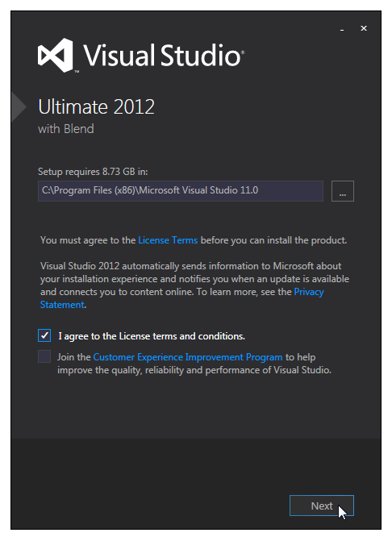392x541 pixels.
Task: Click the 'Ultimate 2012' heading text
Action: pyautogui.click(x=96, y=106)
